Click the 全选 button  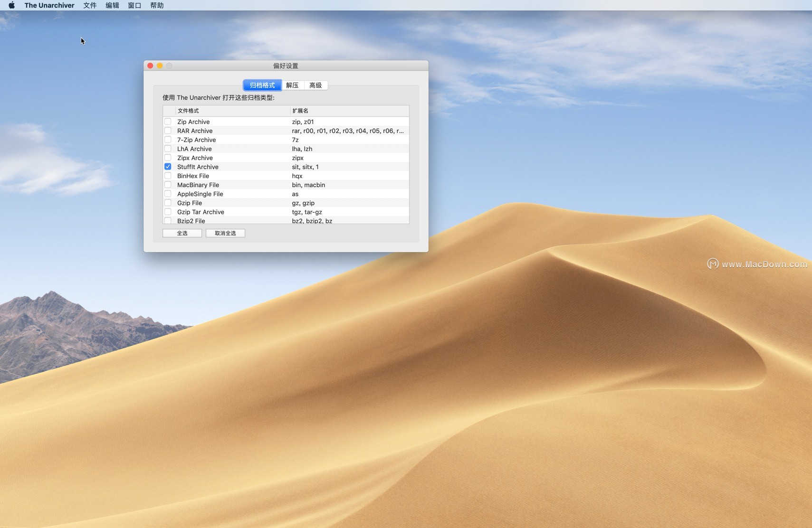182,233
